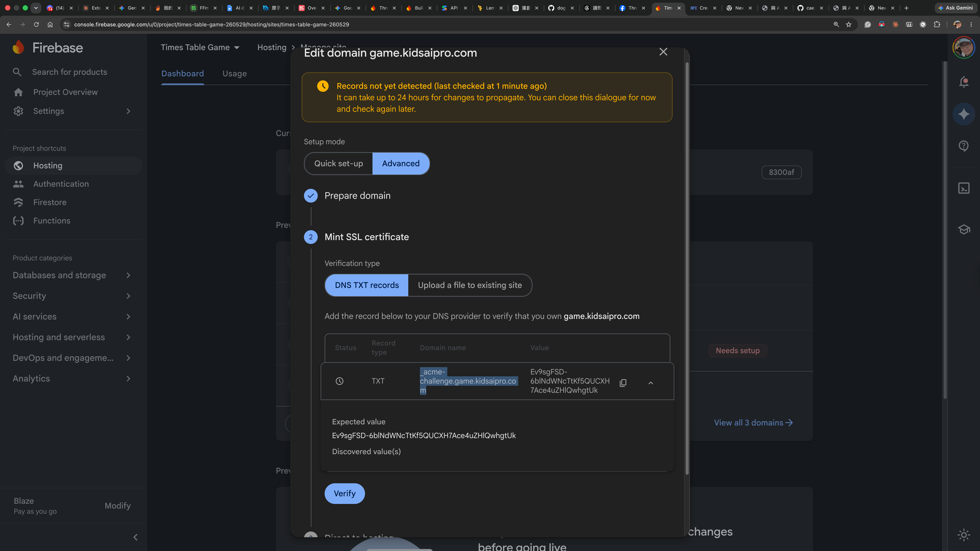Viewport: 980px width, 551px height.
Task: Open the help question mark icon
Action: tap(964, 146)
